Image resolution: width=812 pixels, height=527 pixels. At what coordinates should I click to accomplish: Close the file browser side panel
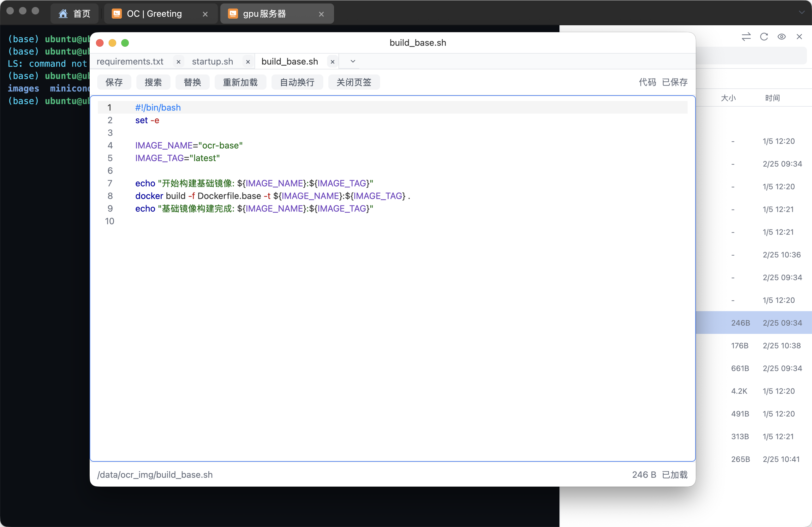tap(799, 37)
